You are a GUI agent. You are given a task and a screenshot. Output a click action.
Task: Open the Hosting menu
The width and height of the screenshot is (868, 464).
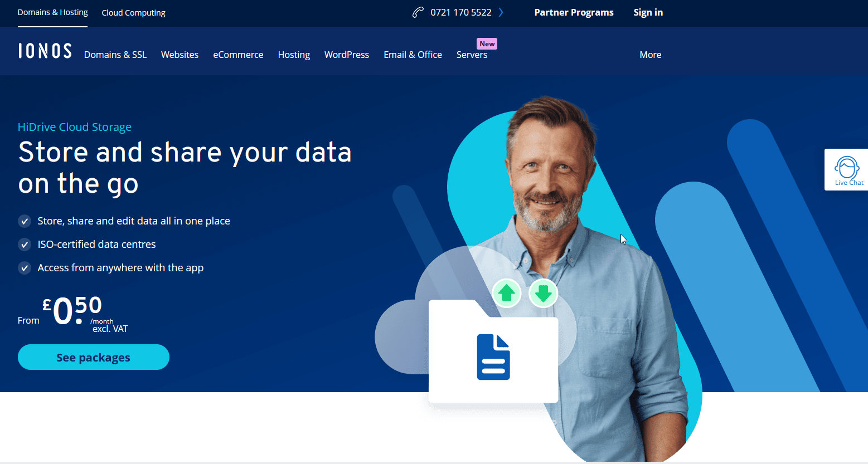point(294,55)
